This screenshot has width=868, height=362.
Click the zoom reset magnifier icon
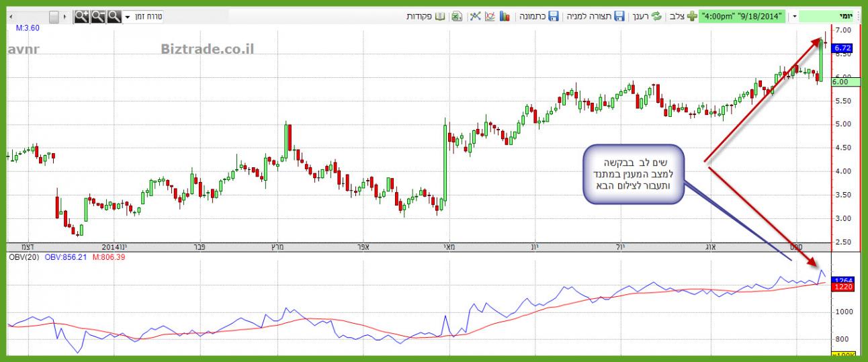114,16
